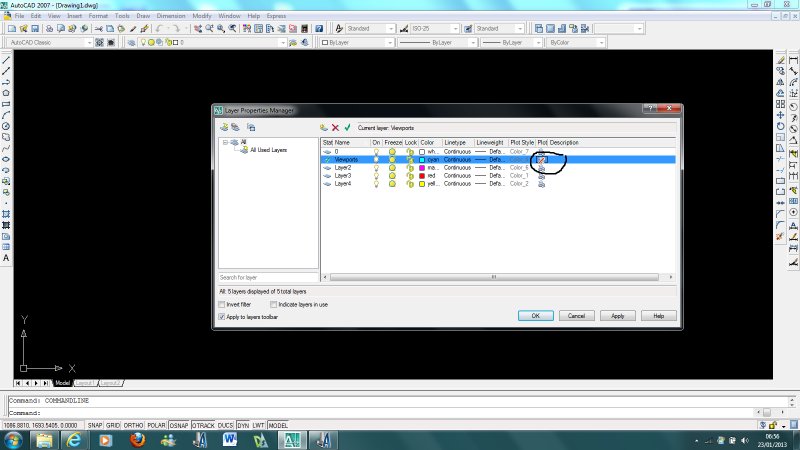Click Apply in Layer Properties Manager
The width and height of the screenshot is (800, 450).
coord(618,316)
